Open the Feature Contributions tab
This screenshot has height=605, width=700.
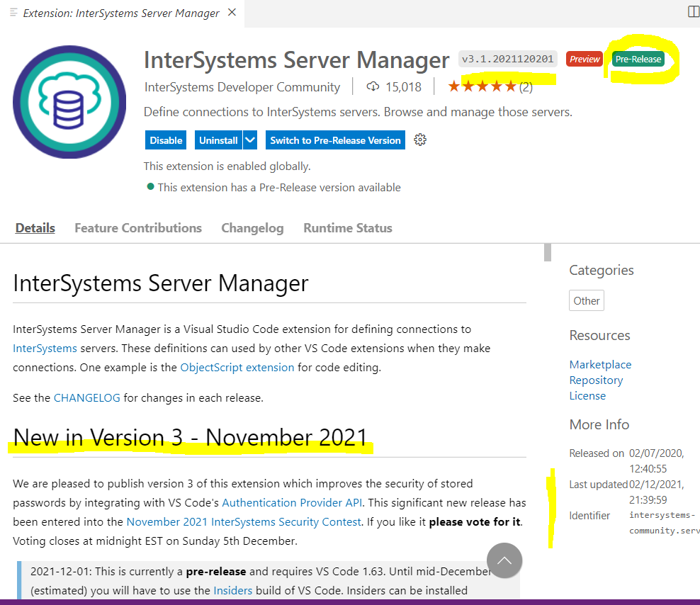click(x=138, y=228)
